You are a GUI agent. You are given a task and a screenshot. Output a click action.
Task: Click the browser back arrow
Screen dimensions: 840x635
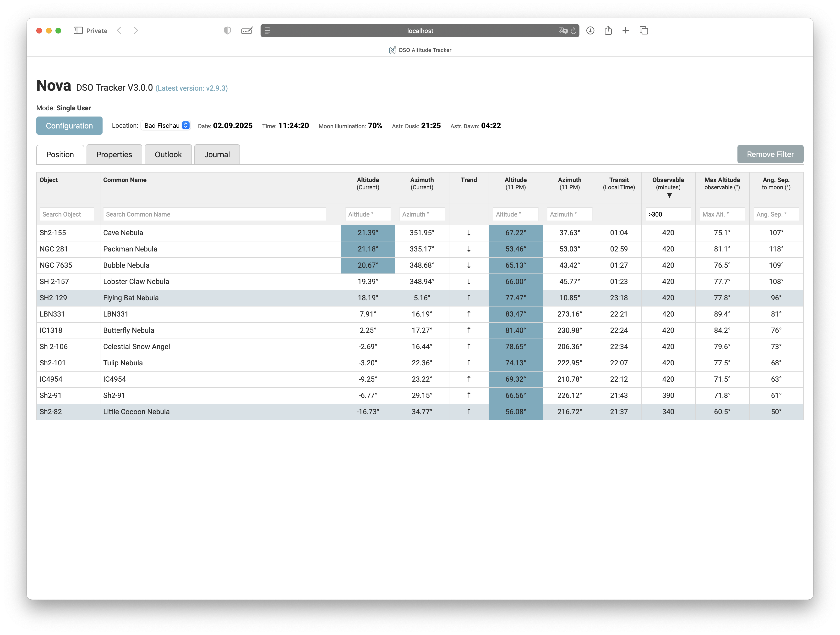point(119,30)
